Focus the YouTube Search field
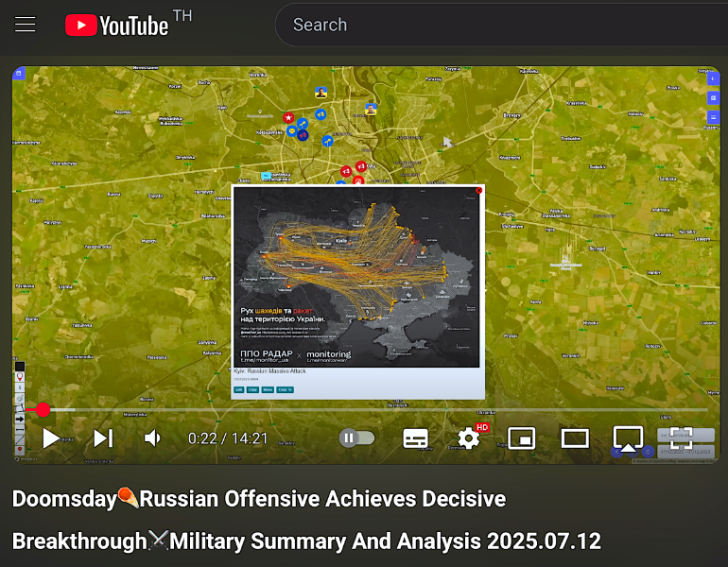 (x=501, y=25)
